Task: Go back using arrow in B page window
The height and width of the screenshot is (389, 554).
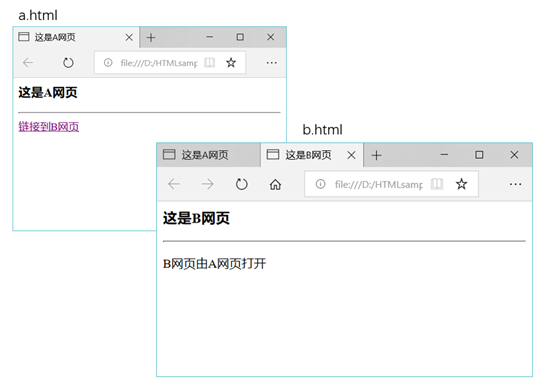Action: click(x=174, y=184)
